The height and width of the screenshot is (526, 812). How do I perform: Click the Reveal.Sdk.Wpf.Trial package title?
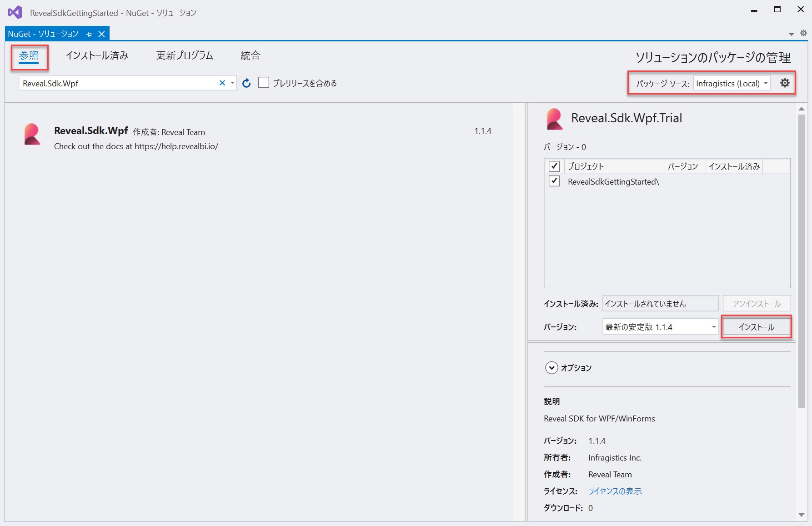[627, 118]
